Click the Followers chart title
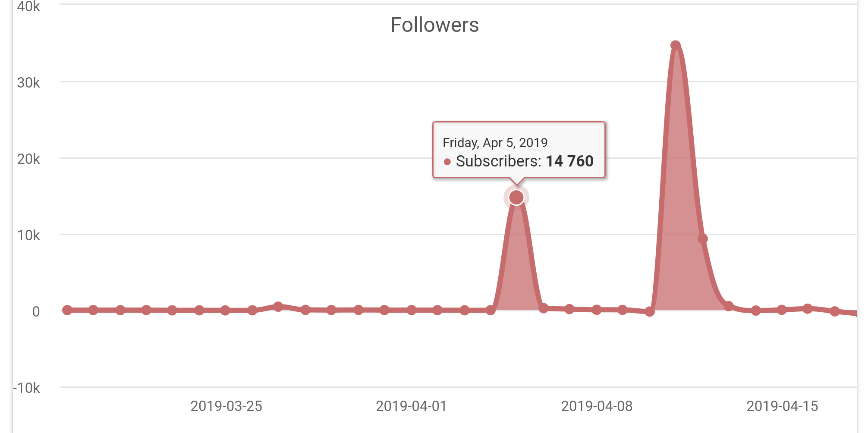Screen dimensions: 868x433 tap(434, 25)
